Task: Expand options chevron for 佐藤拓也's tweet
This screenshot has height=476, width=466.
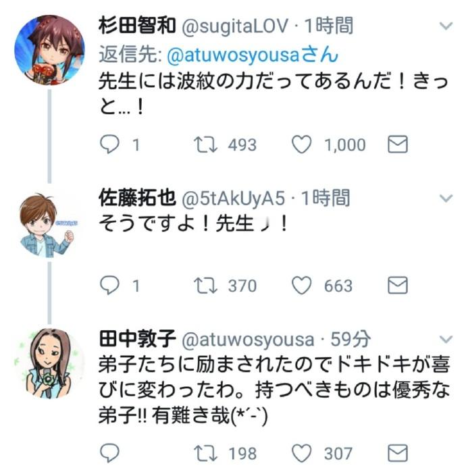Action: [x=446, y=199]
